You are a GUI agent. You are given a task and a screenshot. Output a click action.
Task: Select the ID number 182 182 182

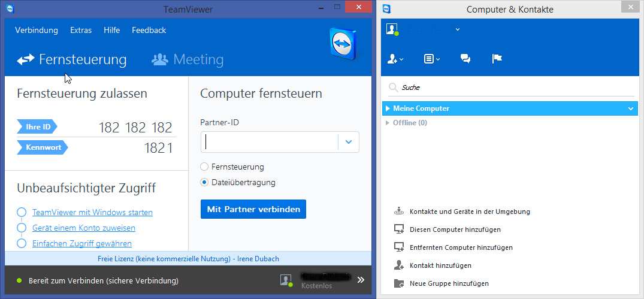135,128
